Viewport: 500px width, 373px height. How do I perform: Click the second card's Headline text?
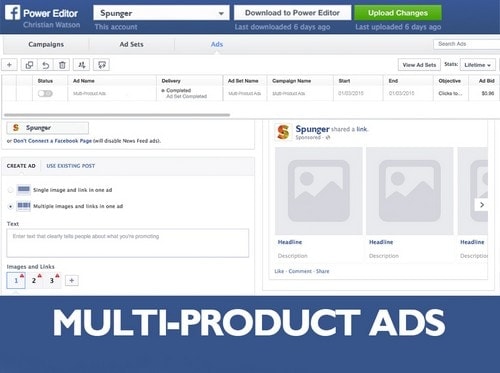(x=381, y=242)
